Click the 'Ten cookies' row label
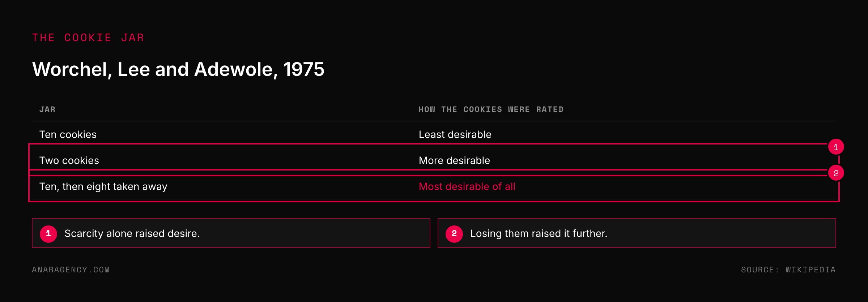The image size is (868, 302). pos(68,134)
